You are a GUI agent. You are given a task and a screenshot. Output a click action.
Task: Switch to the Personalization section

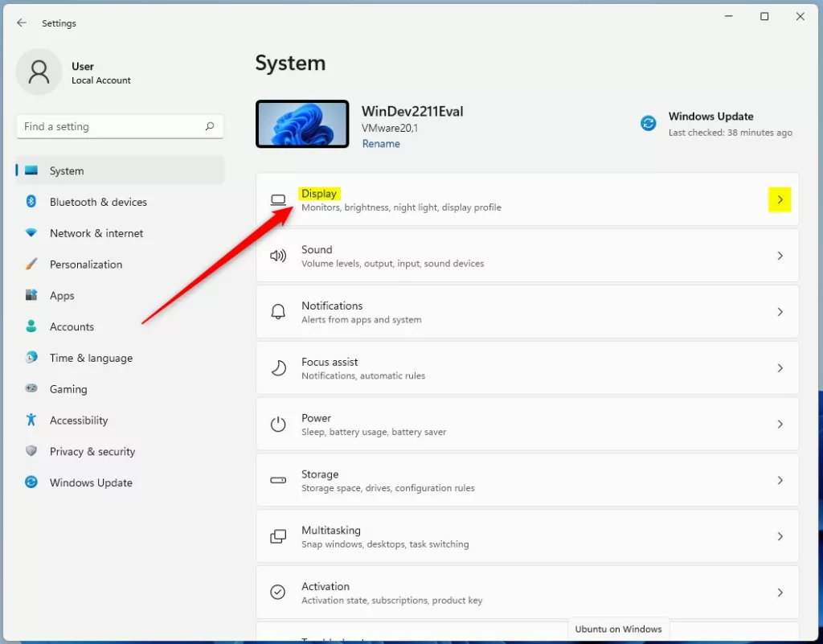(x=86, y=264)
